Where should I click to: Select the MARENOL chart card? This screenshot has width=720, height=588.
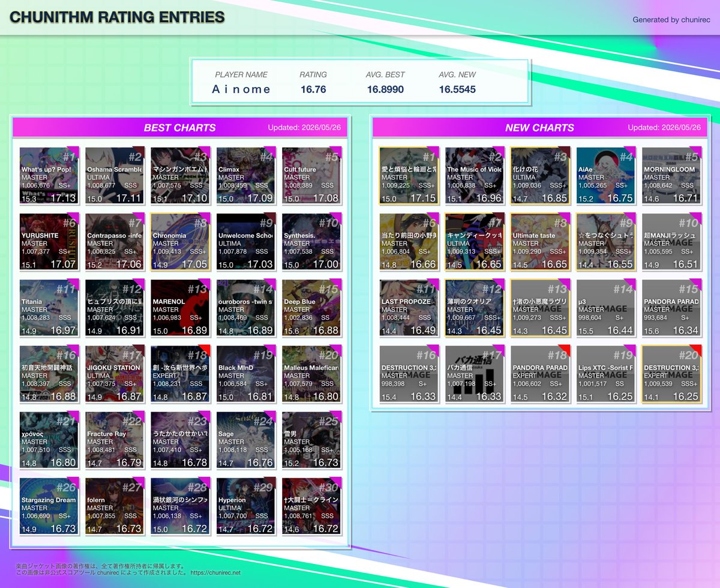click(181, 308)
